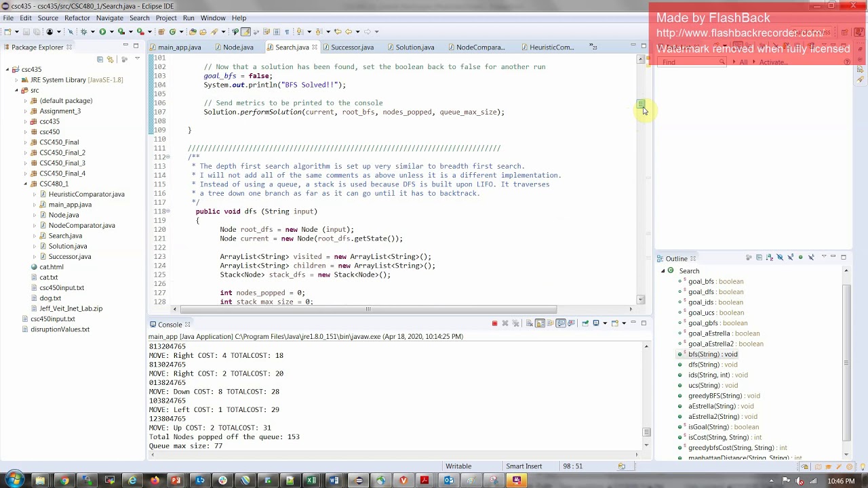Open HeuristicComparator.java in Package Explorer
This screenshot has height=488, width=868.
[86, 194]
